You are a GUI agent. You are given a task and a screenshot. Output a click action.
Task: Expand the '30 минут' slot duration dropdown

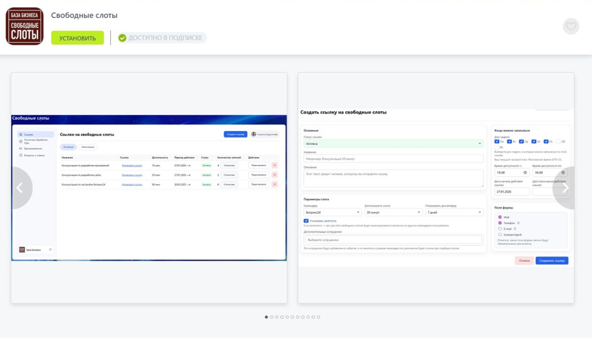pos(393,212)
